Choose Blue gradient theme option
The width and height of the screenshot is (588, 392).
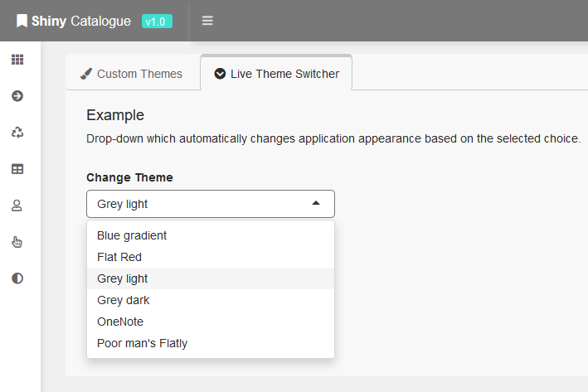tap(132, 235)
